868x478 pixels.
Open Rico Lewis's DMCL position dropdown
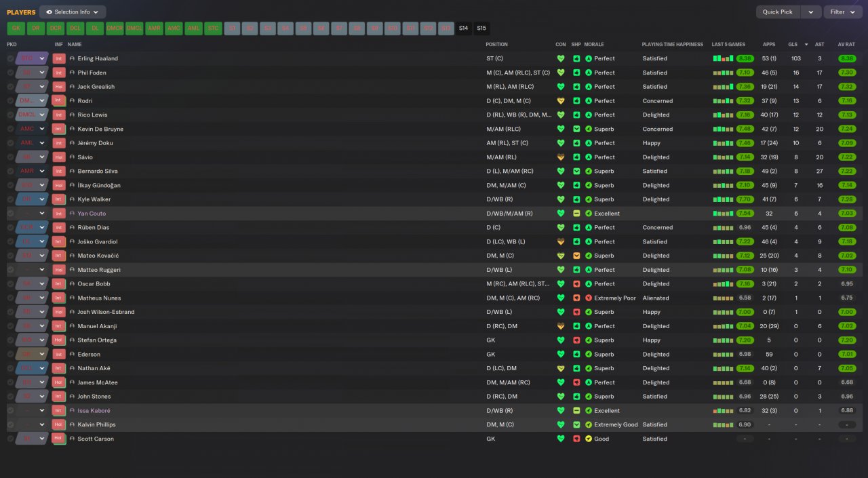(32, 115)
